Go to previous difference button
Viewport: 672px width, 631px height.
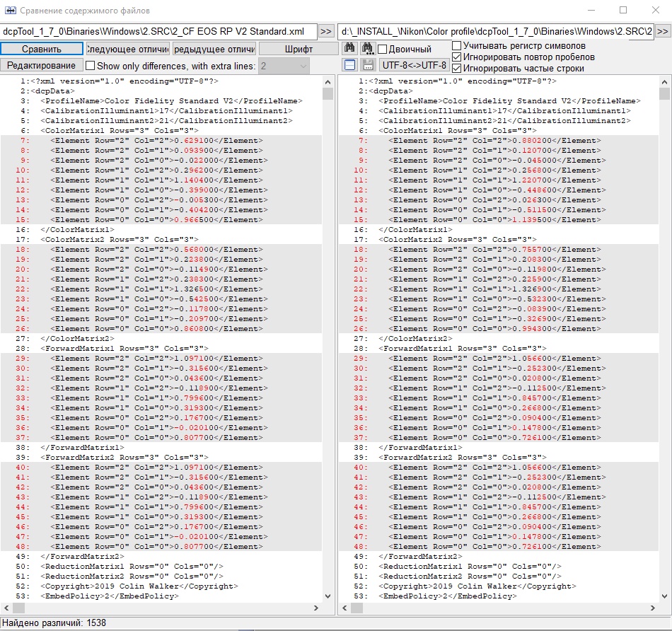click(214, 49)
